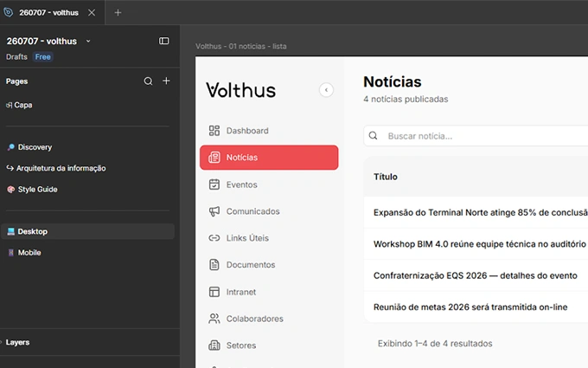Click the Setores building icon

click(x=214, y=345)
